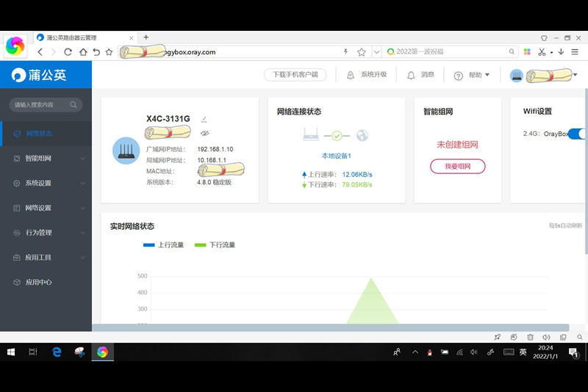Click the bookmark star in address bar
Viewport: 588px width, 392px height.
click(x=361, y=52)
